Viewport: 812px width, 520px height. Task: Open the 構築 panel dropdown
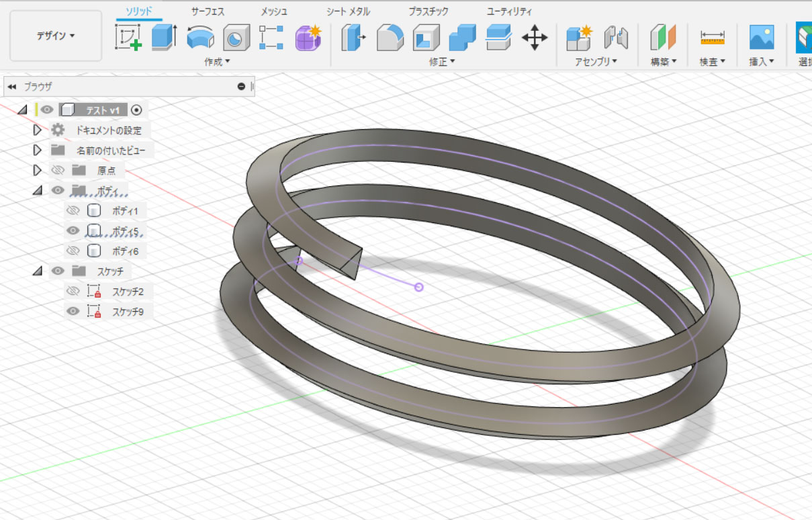click(x=664, y=61)
